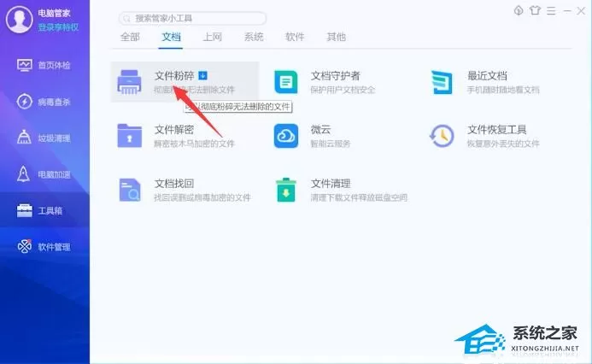Click the 微云 cloud icon

pos(286,136)
